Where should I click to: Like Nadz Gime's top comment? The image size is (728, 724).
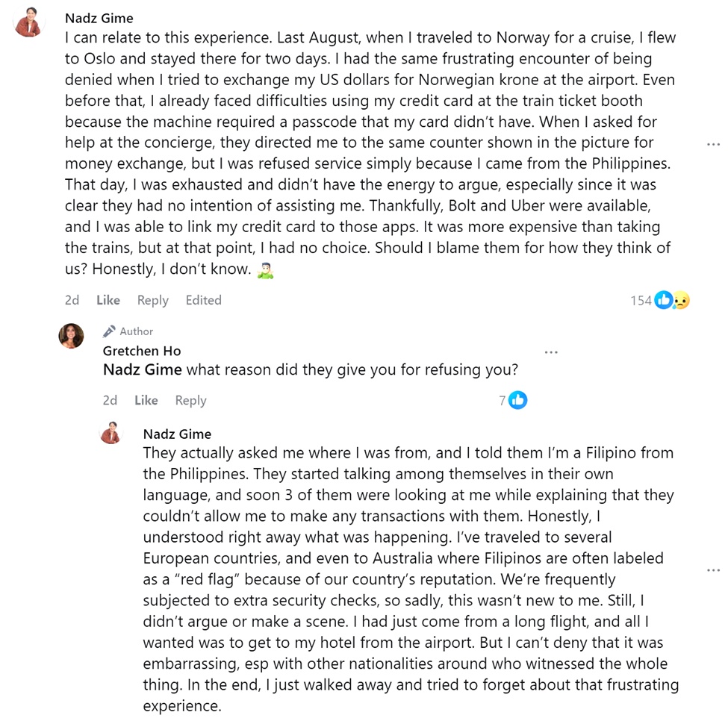(108, 300)
